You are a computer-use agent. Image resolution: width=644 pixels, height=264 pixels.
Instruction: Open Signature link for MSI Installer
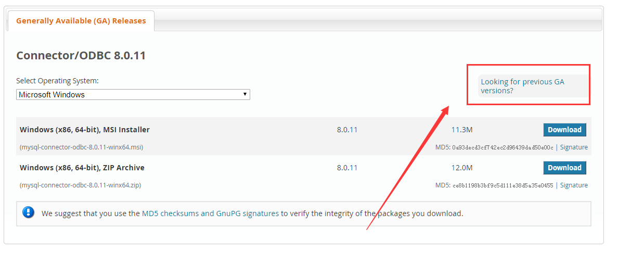coord(574,147)
